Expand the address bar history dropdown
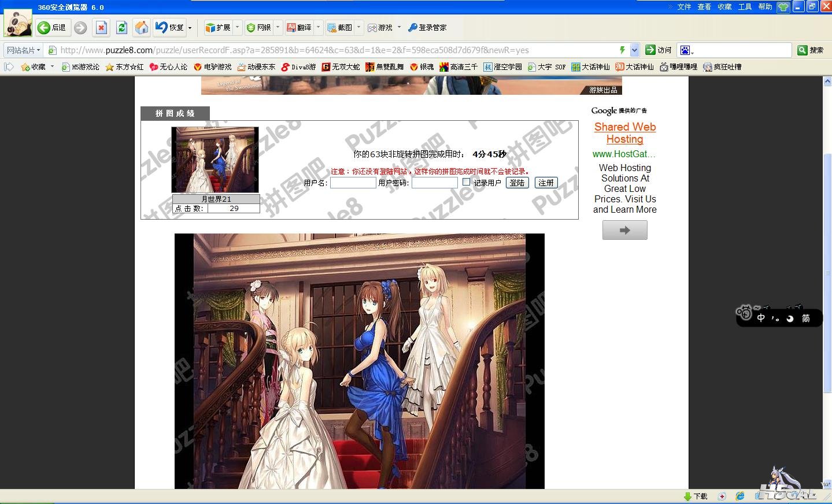832x504 pixels. tap(634, 50)
